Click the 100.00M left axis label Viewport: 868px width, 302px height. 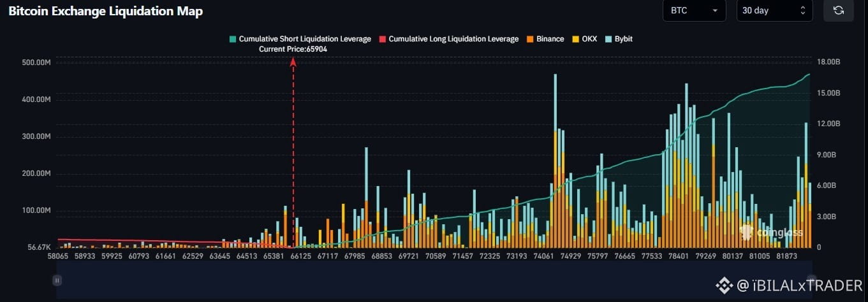coord(36,211)
